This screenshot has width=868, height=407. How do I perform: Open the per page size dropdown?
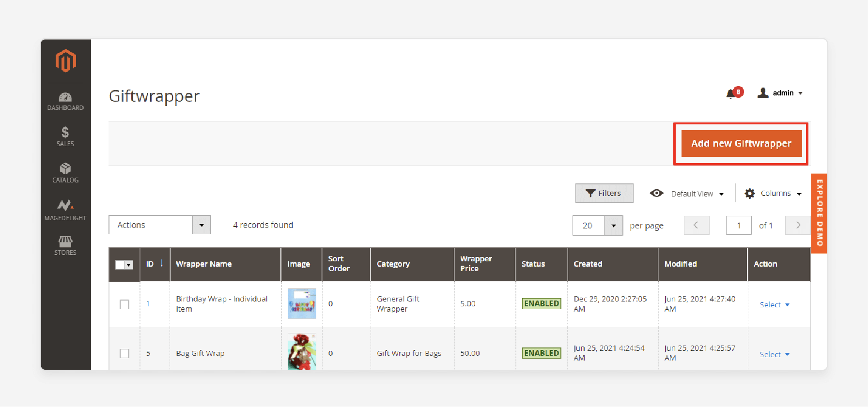[598, 226]
